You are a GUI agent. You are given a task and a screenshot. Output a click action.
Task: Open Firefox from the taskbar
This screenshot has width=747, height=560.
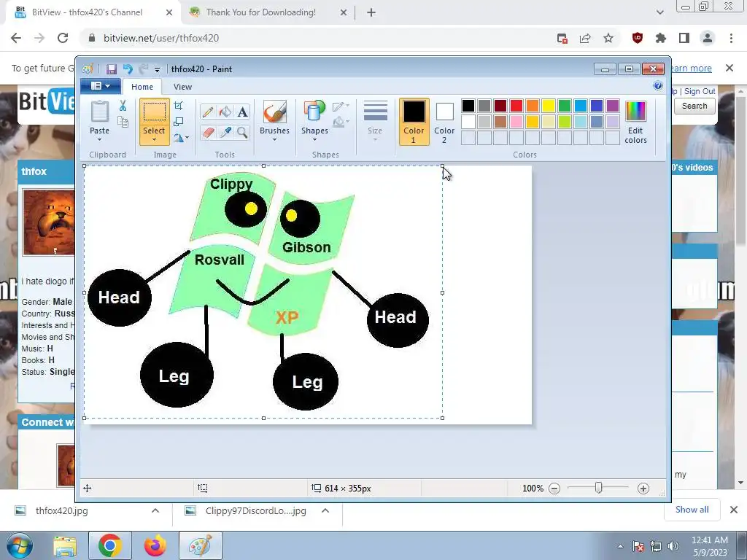(155, 545)
